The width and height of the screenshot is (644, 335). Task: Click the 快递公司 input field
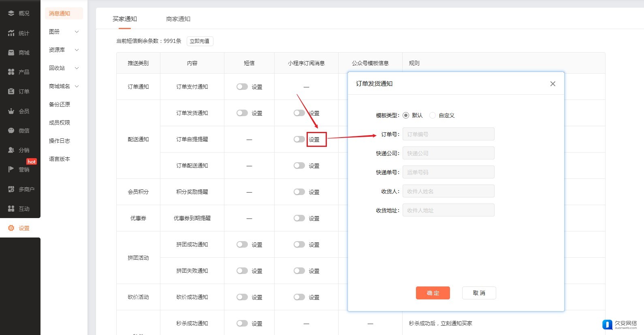click(448, 153)
